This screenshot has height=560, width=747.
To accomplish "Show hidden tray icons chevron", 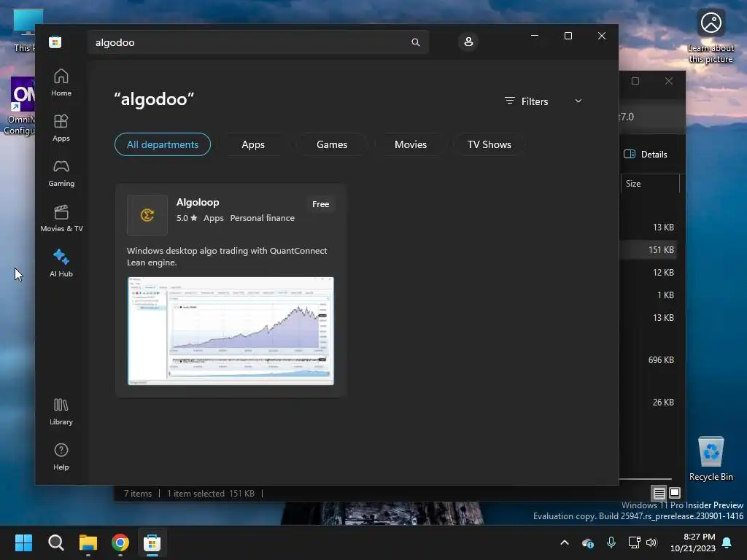I will pyautogui.click(x=565, y=542).
